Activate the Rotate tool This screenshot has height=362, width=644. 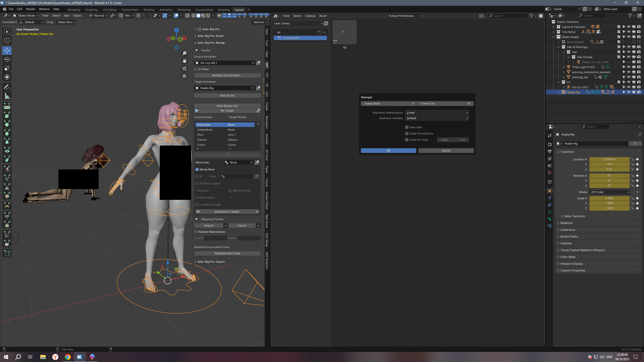(7, 59)
